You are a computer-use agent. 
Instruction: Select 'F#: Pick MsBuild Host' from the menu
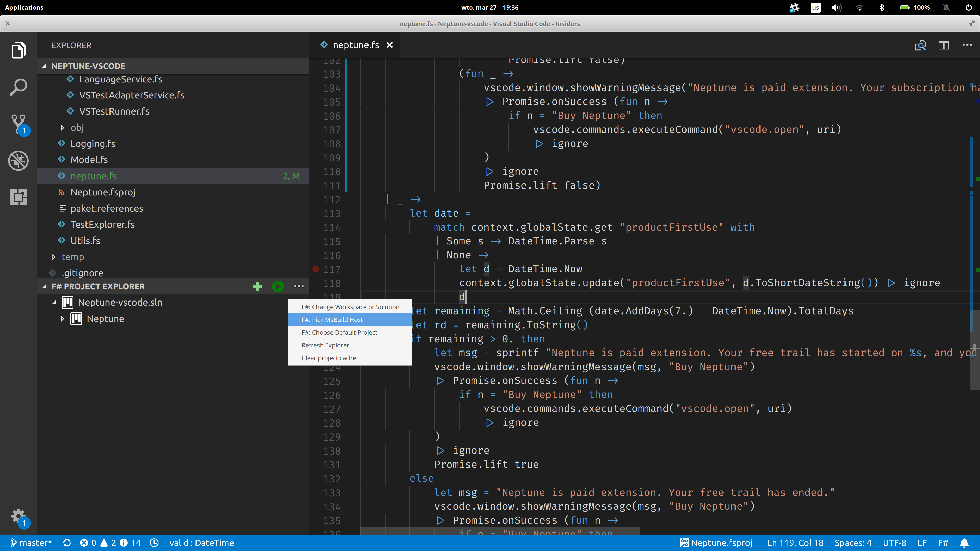pyautogui.click(x=332, y=319)
